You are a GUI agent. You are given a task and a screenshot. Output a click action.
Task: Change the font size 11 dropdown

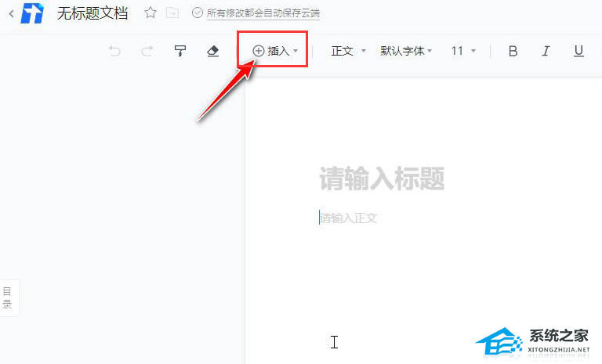click(x=463, y=51)
